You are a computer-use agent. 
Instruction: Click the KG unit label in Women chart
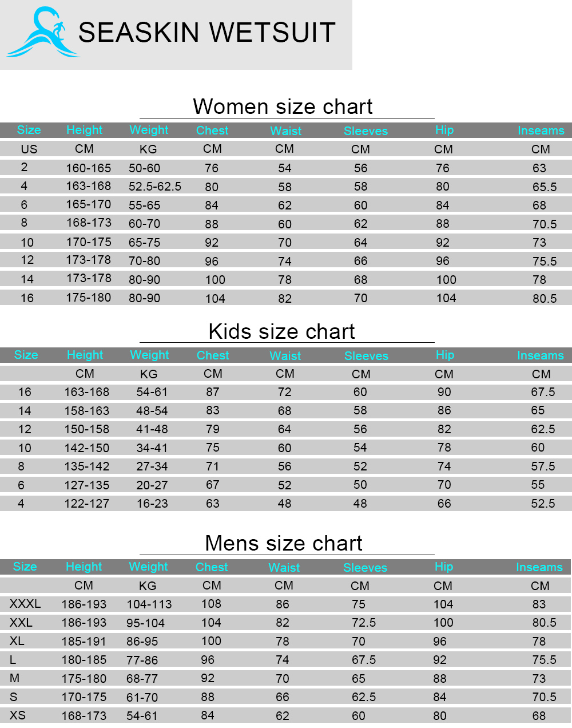coord(148,149)
